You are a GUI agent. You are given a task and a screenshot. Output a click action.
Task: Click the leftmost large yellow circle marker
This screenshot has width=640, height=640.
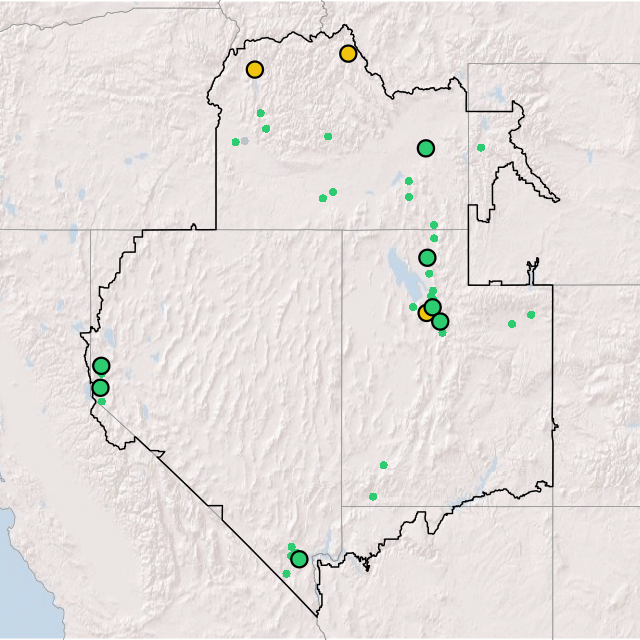(x=255, y=70)
